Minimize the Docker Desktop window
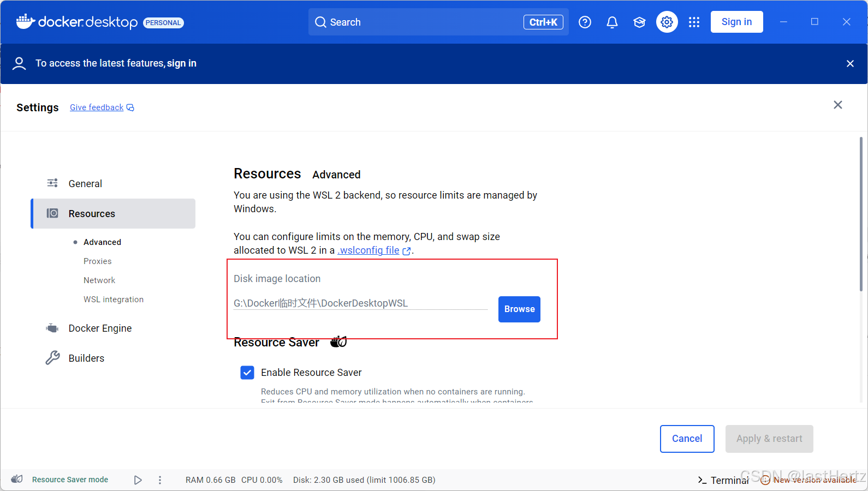 click(x=783, y=22)
